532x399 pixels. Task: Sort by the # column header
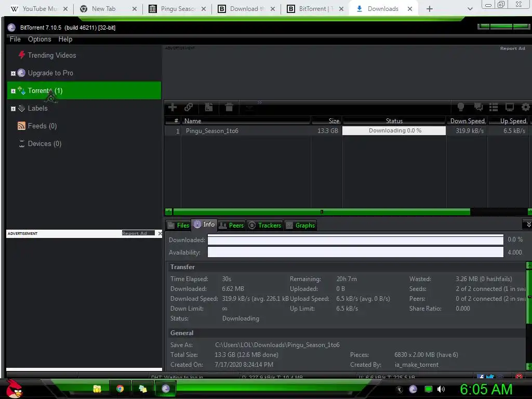(173, 121)
